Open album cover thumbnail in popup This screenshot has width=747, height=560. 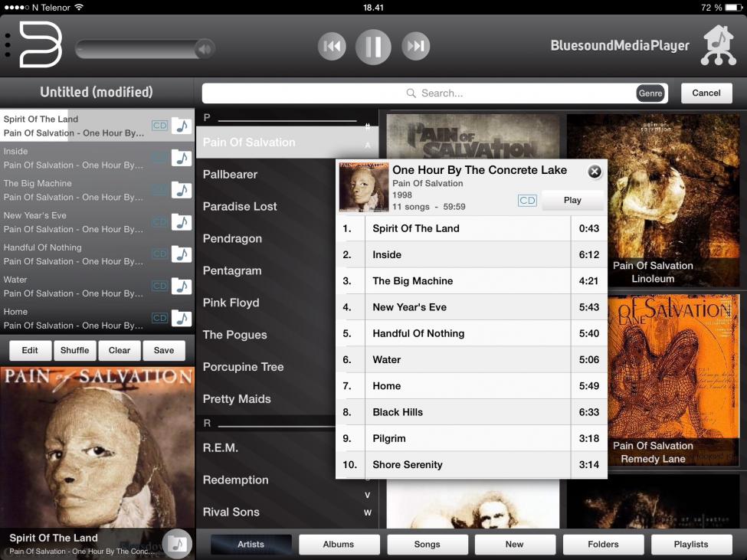click(363, 187)
